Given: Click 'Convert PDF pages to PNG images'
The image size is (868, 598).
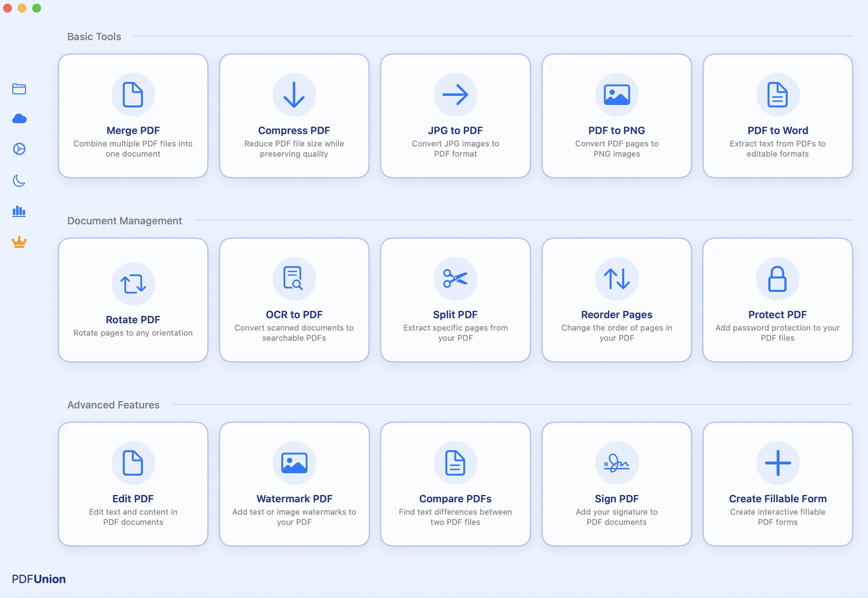Looking at the screenshot, I should [617, 149].
